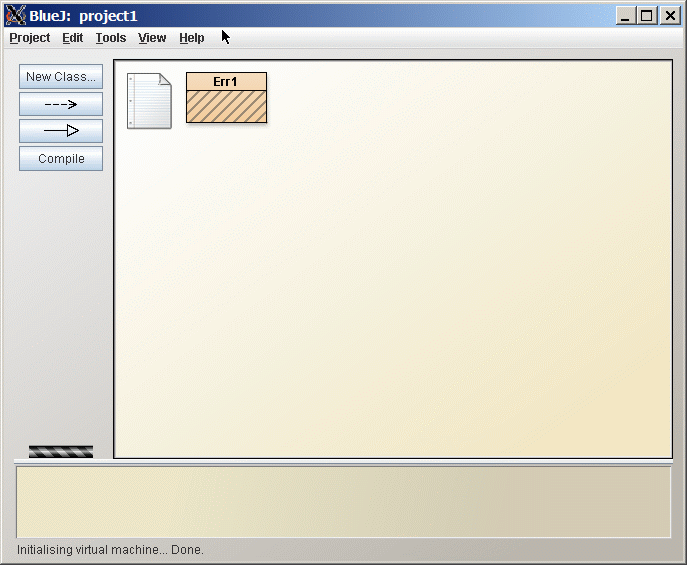Select the solid inheritance arrow tool
The height and width of the screenshot is (565, 687).
[x=61, y=131]
